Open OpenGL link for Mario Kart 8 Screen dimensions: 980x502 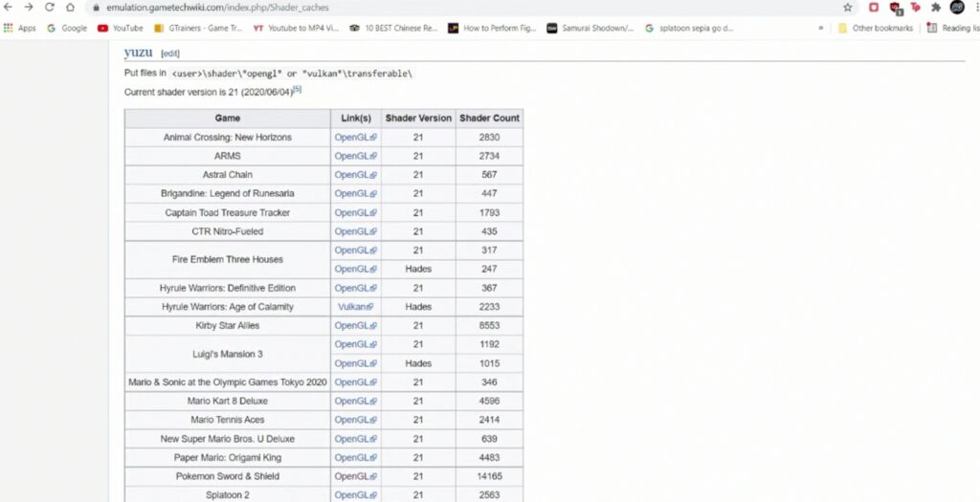[356, 401]
